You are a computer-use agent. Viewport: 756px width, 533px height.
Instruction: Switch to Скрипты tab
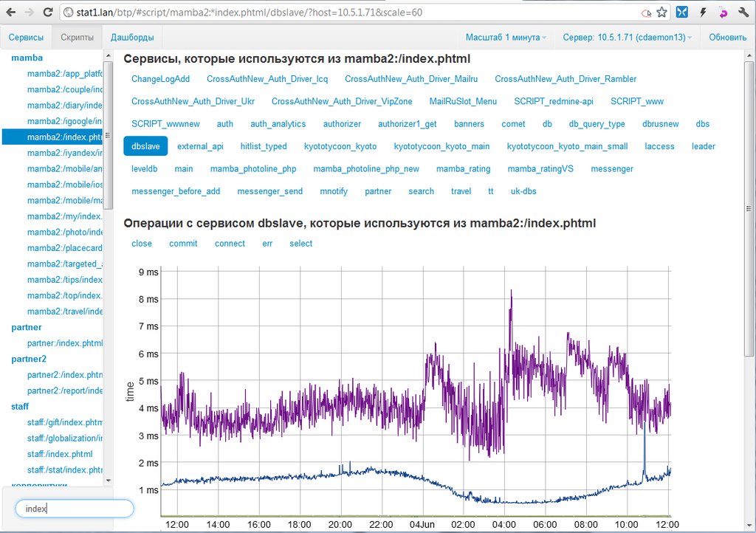(77, 37)
